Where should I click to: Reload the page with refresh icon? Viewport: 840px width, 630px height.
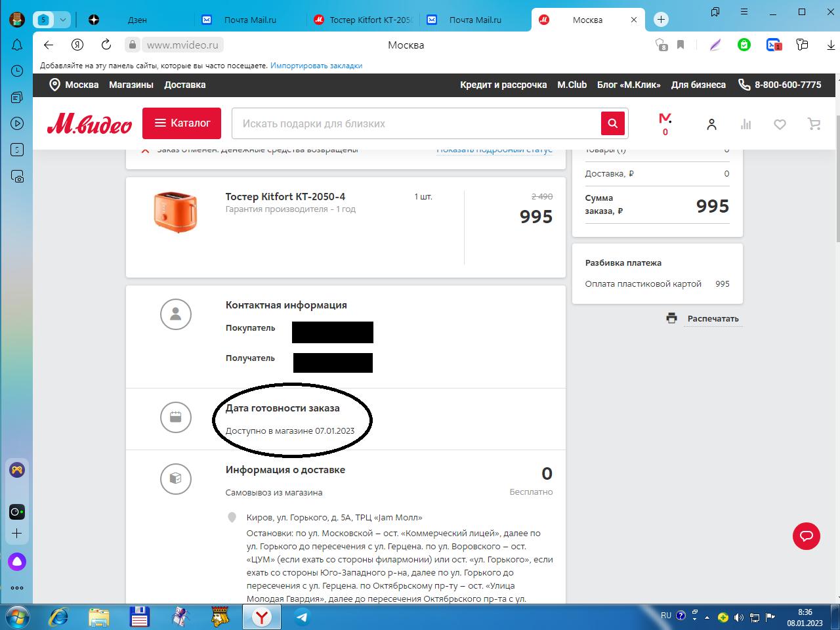(x=106, y=45)
